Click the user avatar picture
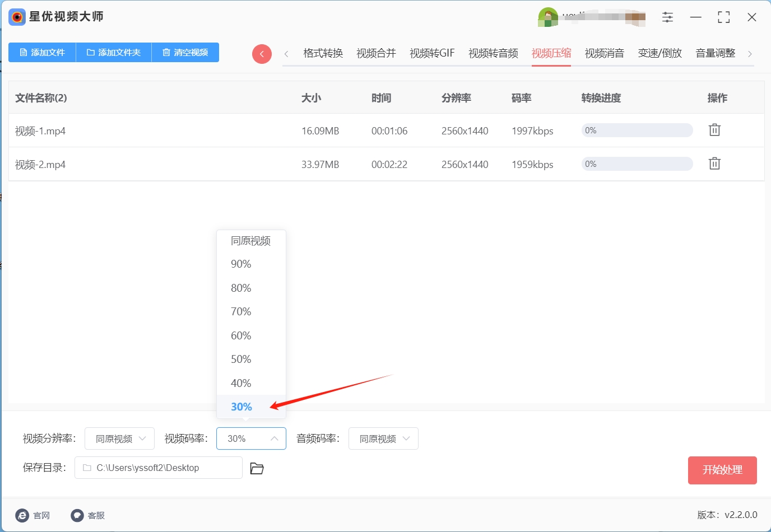Screen dimensions: 771x532 tap(547, 17)
